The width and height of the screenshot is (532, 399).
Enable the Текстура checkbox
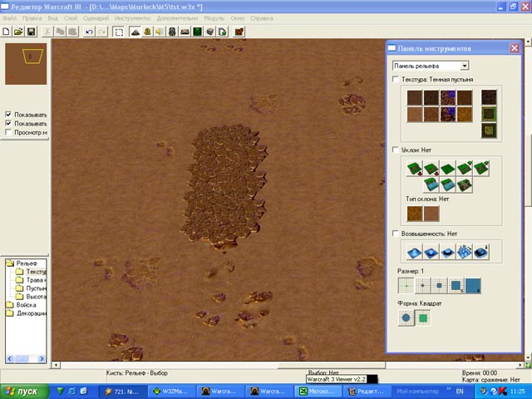pyautogui.click(x=396, y=80)
